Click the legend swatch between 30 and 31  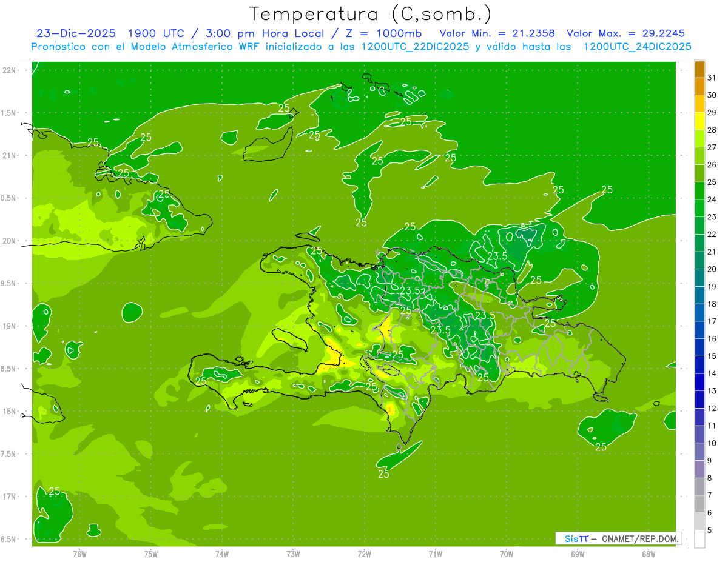699,86
